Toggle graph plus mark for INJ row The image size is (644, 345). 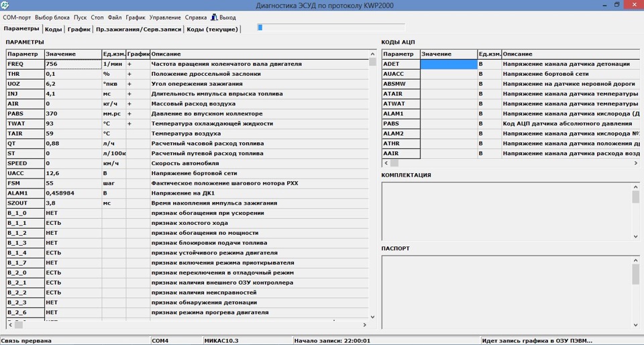click(138, 94)
